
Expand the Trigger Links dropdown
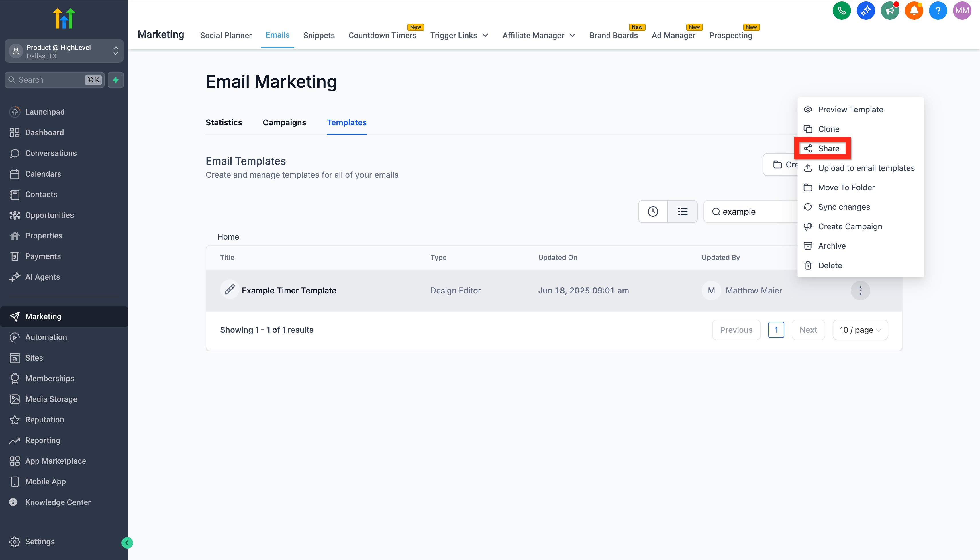coord(459,35)
